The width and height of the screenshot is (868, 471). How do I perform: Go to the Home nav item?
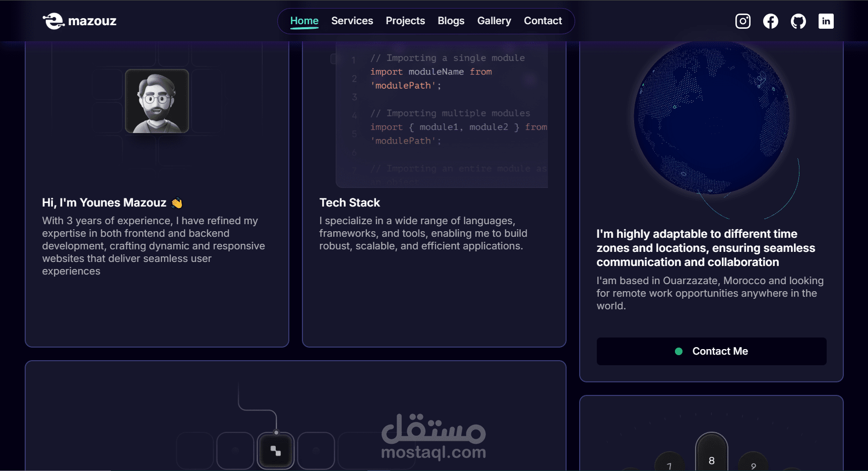point(304,21)
